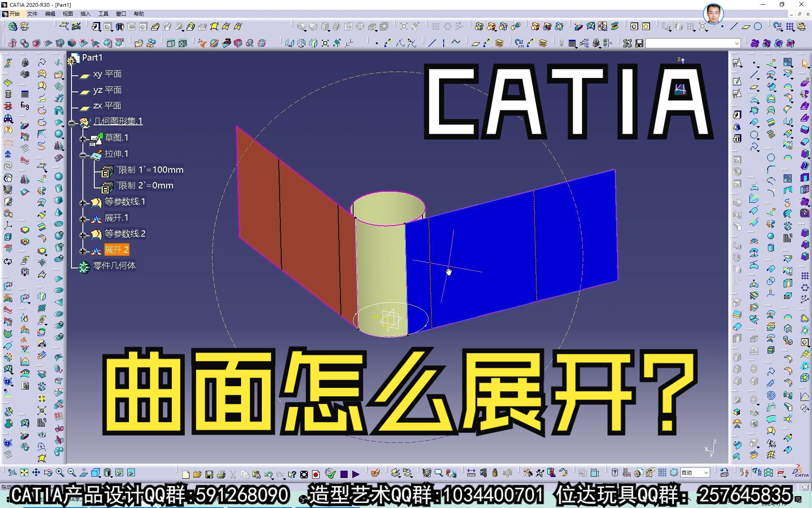Select Part1 root node in tree

pos(92,58)
